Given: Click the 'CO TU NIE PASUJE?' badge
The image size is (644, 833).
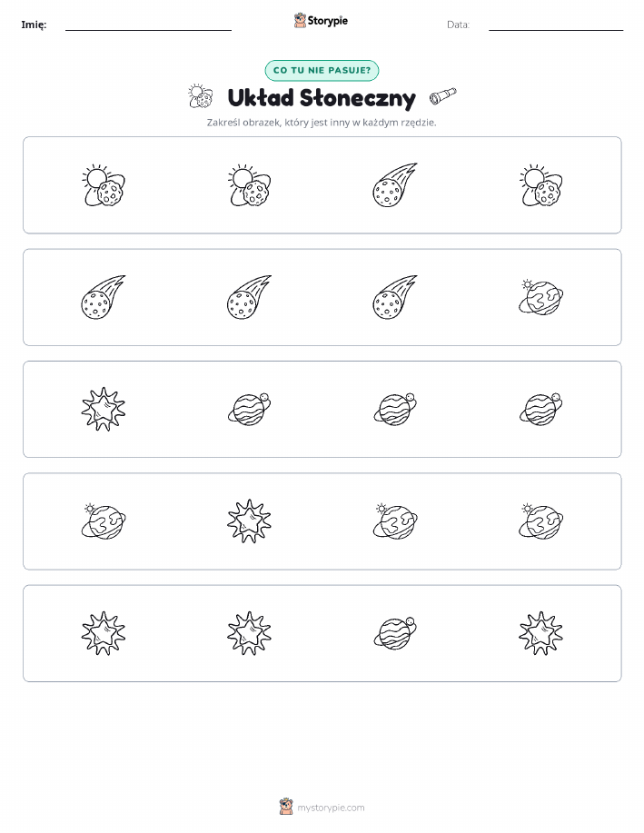Looking at the screenshot, I should click(x=322, y=70).
